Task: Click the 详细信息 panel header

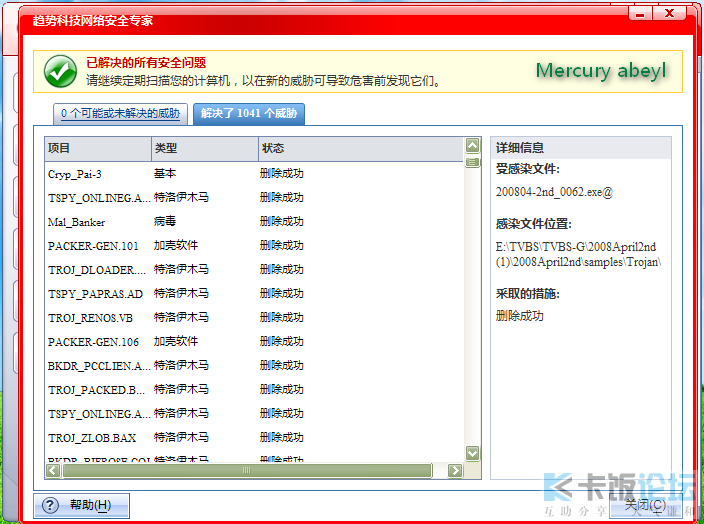Action: (581, 148)
